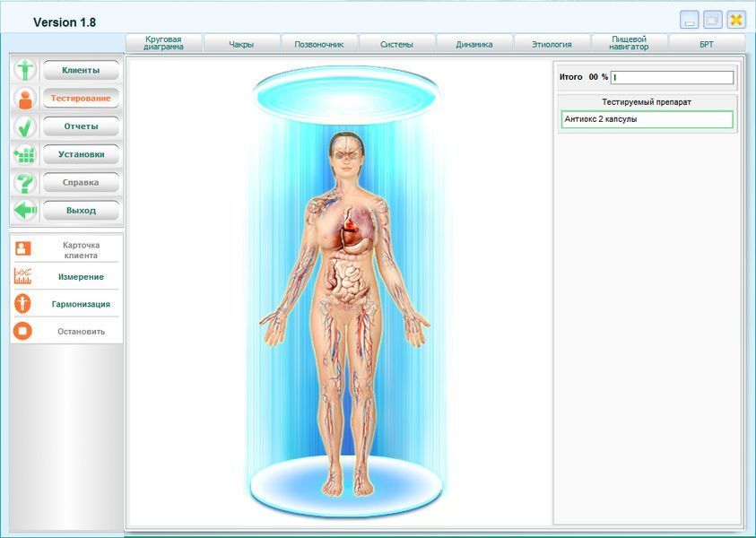This screenshot has height=538, width=756.
Task: Click the anatomical body figure
Action: point(345,313)
